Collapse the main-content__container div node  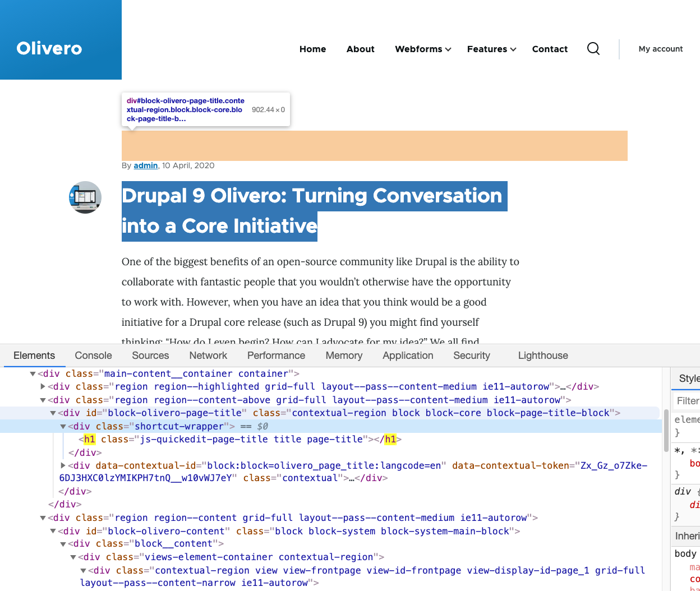pos(32,373)
